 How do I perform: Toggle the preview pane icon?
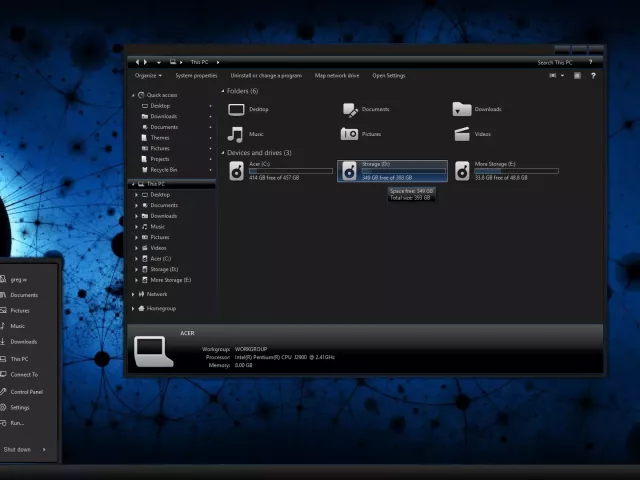coord(577,76)
